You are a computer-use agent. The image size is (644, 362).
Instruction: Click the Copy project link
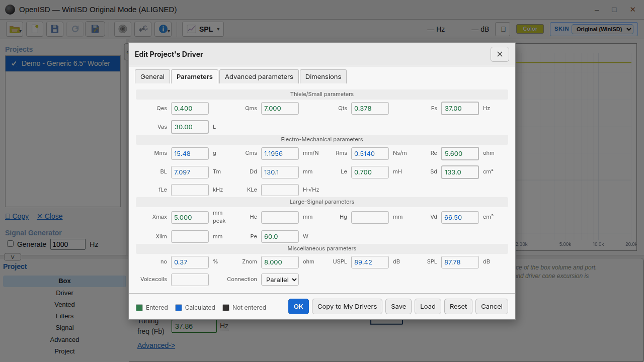(x=17, y=216)
